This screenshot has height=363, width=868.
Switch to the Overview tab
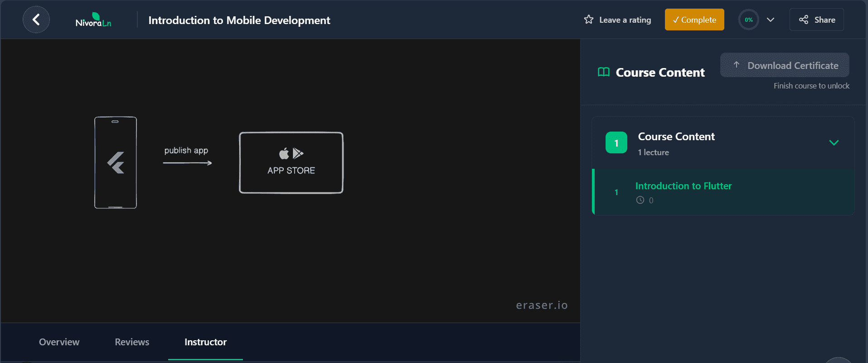click(59, 342)
